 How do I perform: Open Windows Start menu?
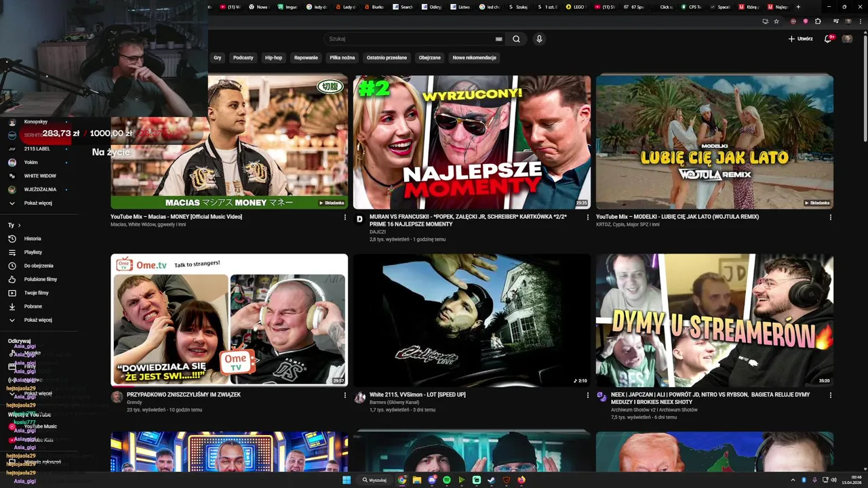point(347,480)
